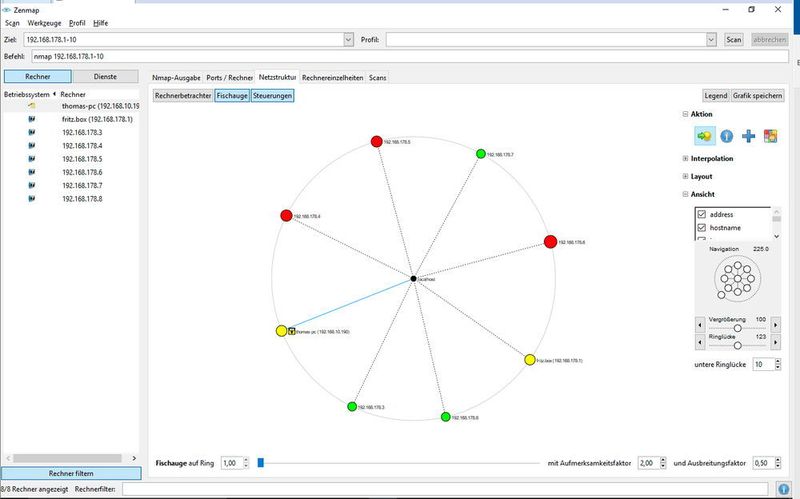Viewport: 800px width, 499px height.
Task: Click the red node 192.168.178.6
Action: pos(550,242)
